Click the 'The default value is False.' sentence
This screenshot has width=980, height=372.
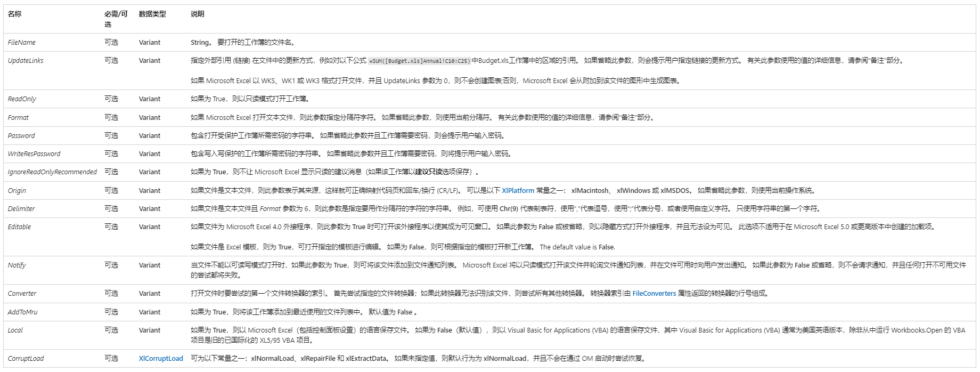point(577,247)
